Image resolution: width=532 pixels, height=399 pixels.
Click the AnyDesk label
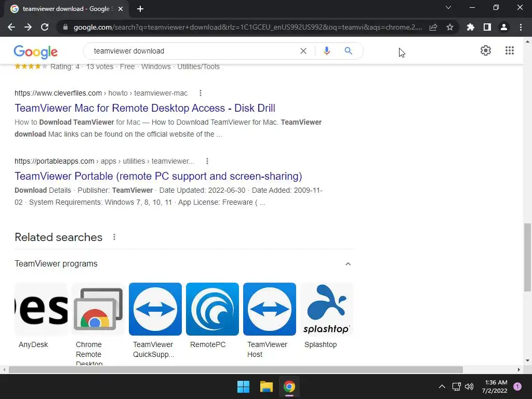(x=33, y=345)
